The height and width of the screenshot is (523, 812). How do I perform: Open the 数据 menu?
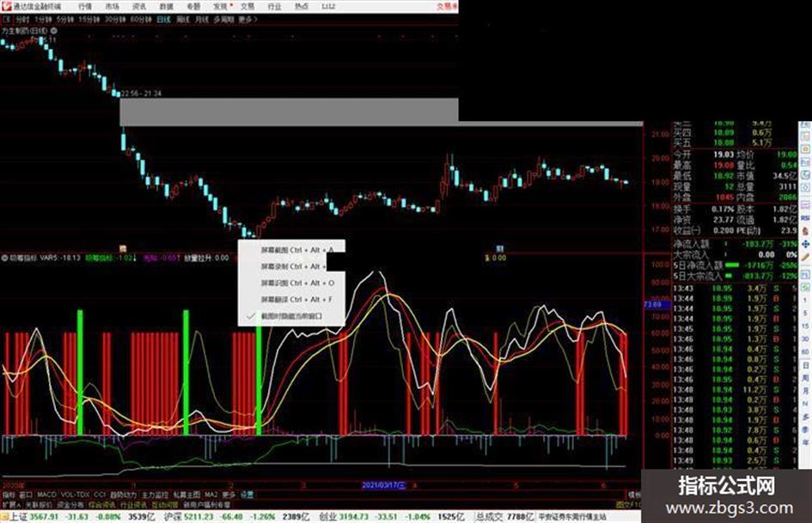[x=166, y=6]
